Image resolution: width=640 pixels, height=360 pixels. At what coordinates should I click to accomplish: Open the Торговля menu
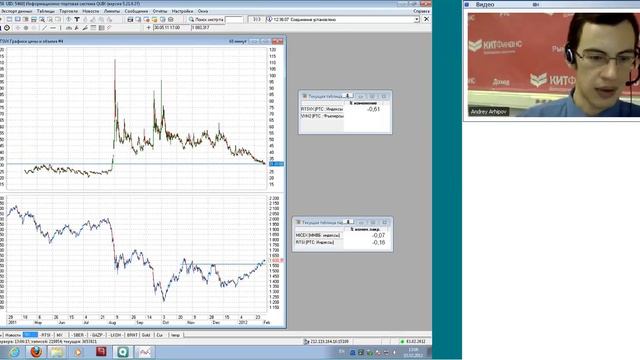(69, 11)
